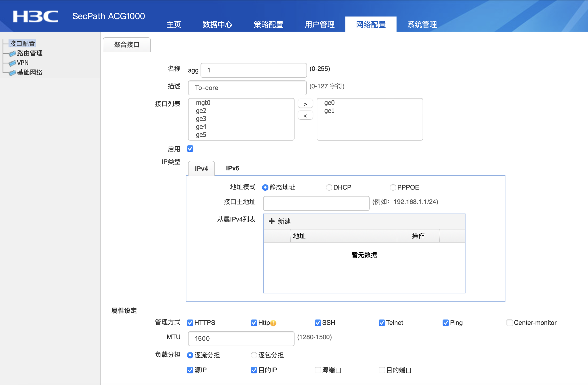588x385 pixels.
Task: Select 逐包分担 load sharing option
Action: click(254, 355)
